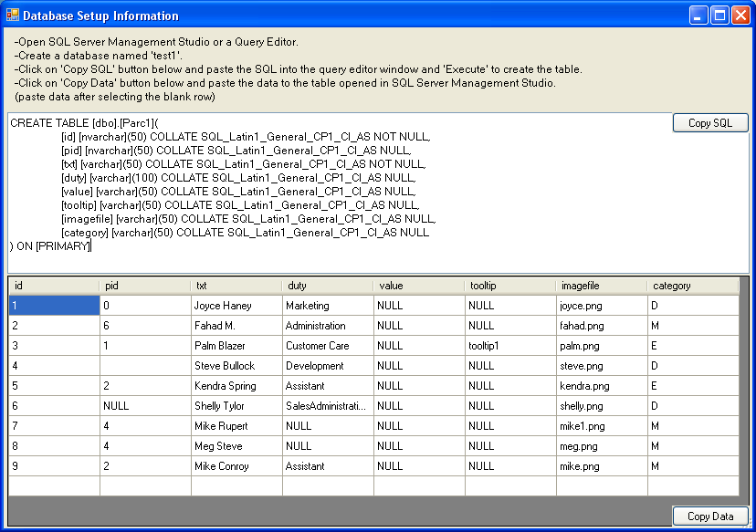Viewport: 756px width, 532px height.
Task: Click the Copy Data button
Action: click(x=709, y=516)
